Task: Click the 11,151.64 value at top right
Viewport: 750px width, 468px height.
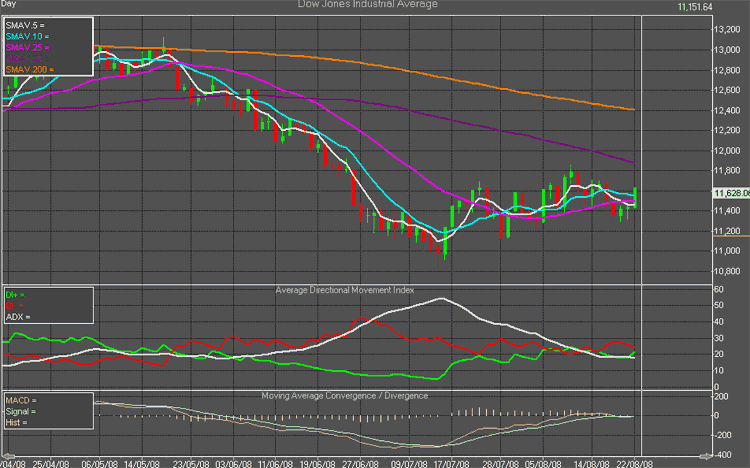Action: 695,7
